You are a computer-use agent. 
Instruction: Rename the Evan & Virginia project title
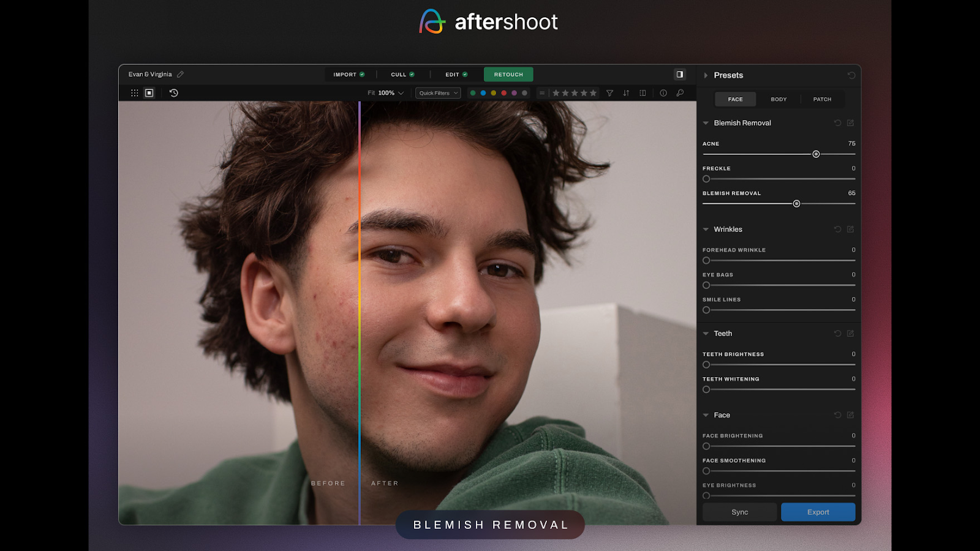(179, 74)
